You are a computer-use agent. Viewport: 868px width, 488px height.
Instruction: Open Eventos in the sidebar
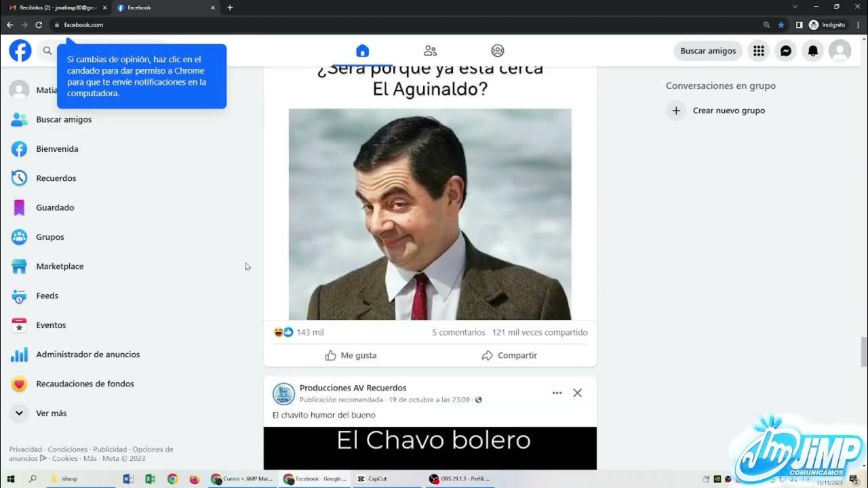pyautogui.click(x=51, y=325)
